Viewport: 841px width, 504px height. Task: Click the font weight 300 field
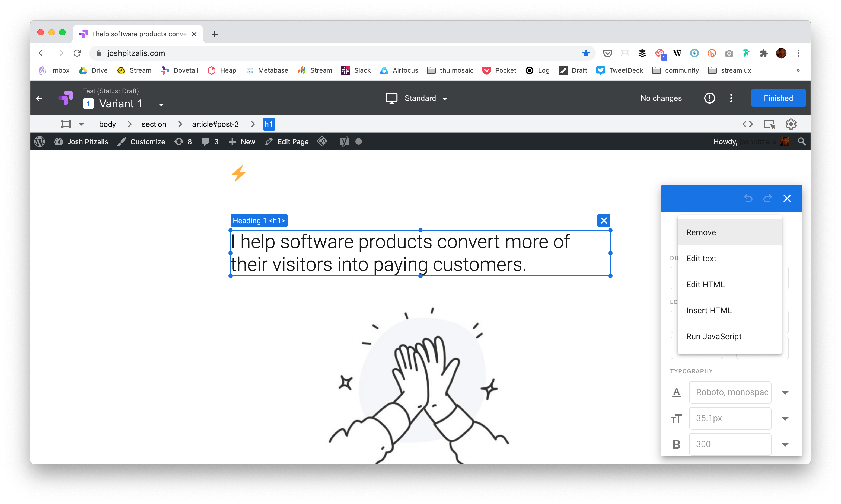(729, 444)
